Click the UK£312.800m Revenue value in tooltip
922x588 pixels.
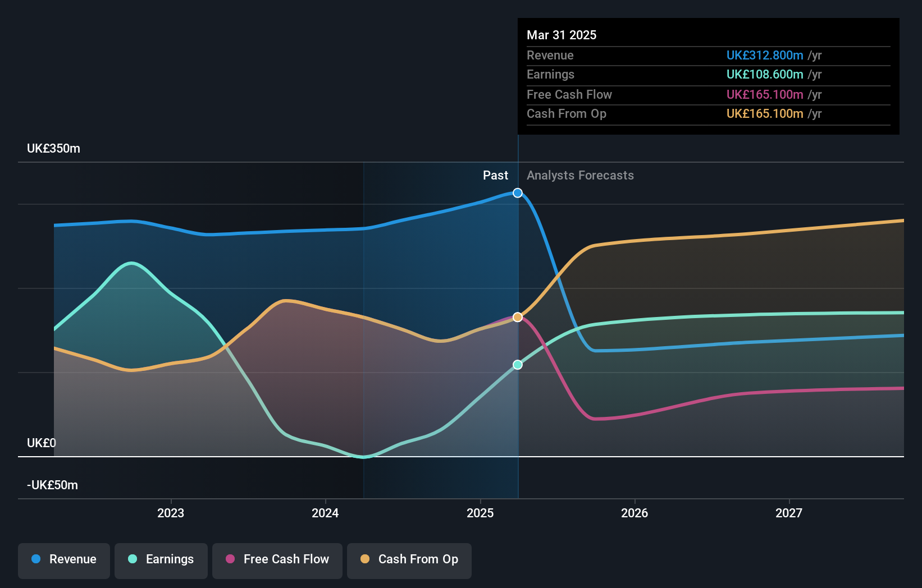tap(764, 55)
